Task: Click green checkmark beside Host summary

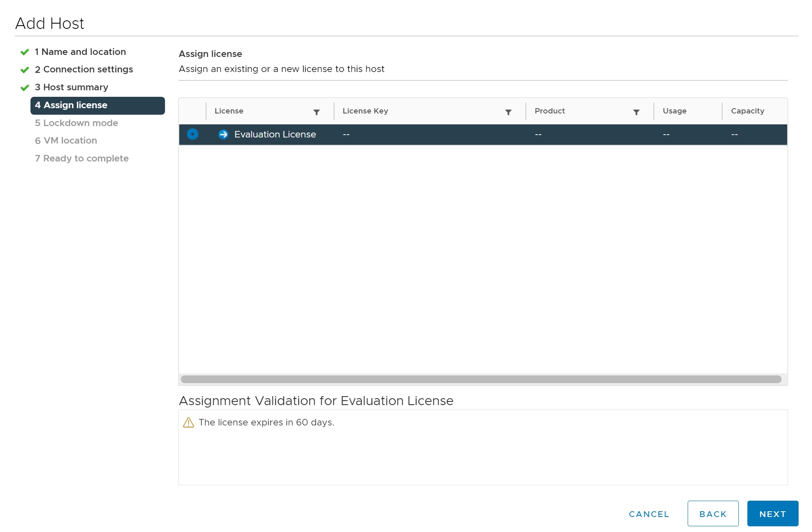Action: click(25, 88)
